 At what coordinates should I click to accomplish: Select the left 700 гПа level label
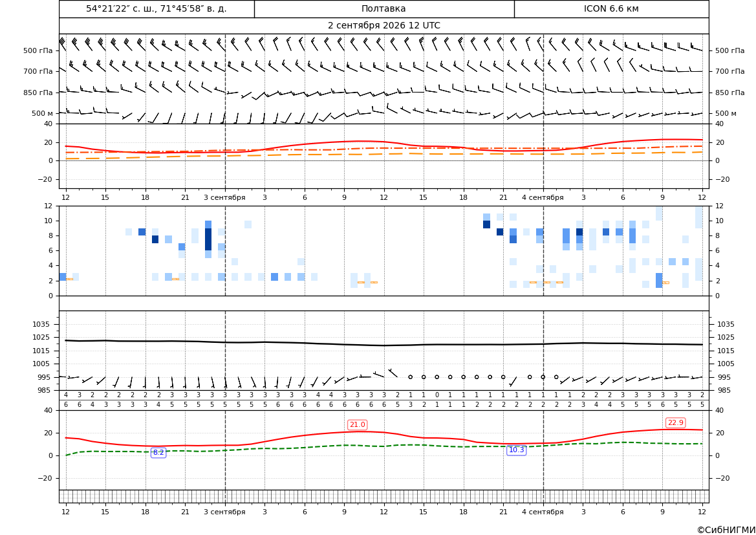[x=38, y=71]
